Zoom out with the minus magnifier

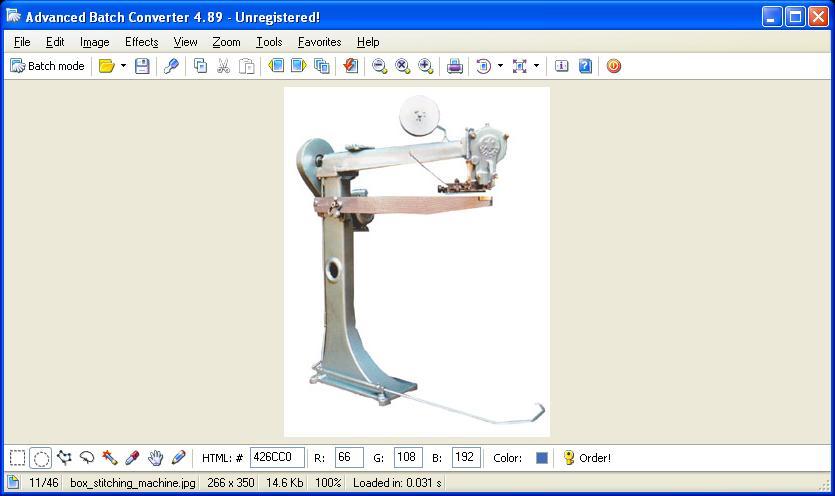tap(379, 66)
